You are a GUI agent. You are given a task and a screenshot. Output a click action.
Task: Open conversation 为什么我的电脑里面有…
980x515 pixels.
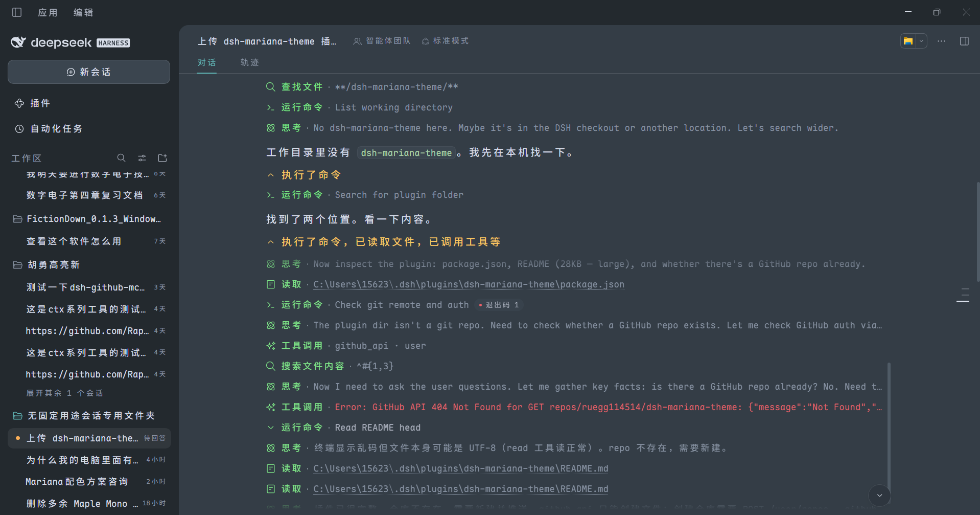pos(89,460)
